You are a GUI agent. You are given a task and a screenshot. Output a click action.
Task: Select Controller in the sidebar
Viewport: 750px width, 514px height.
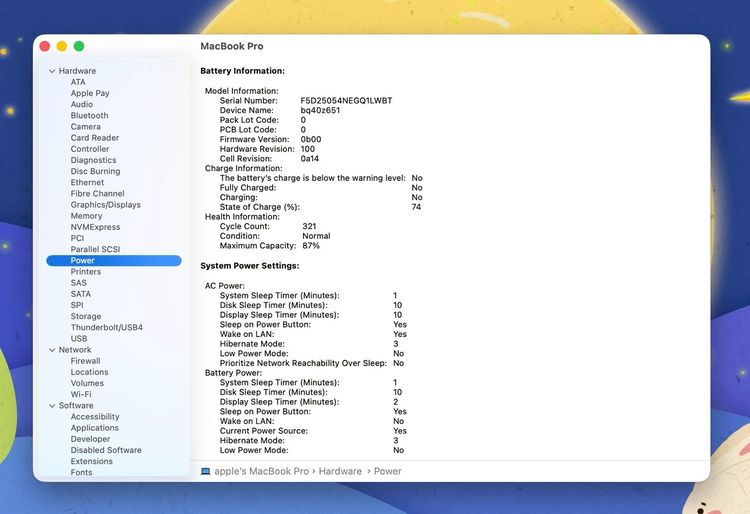coord(90,149)
